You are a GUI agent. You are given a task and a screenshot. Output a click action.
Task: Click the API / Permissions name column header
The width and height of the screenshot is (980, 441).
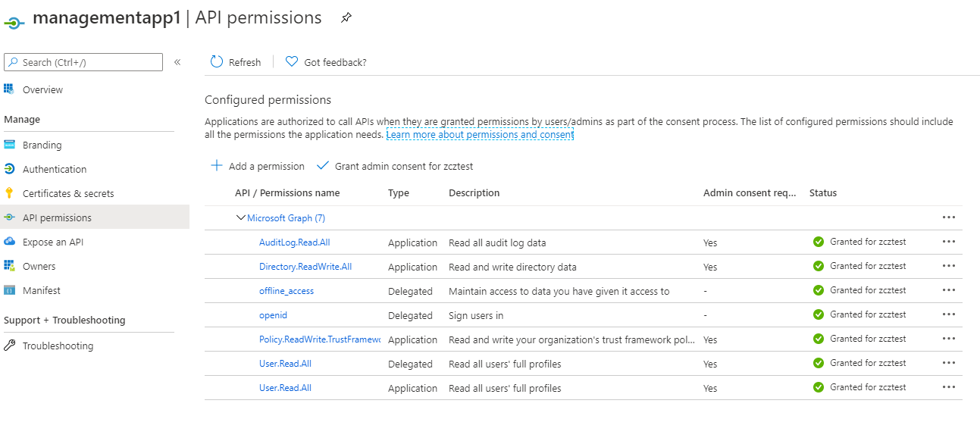pyautogui.click(x=287, y=192)
